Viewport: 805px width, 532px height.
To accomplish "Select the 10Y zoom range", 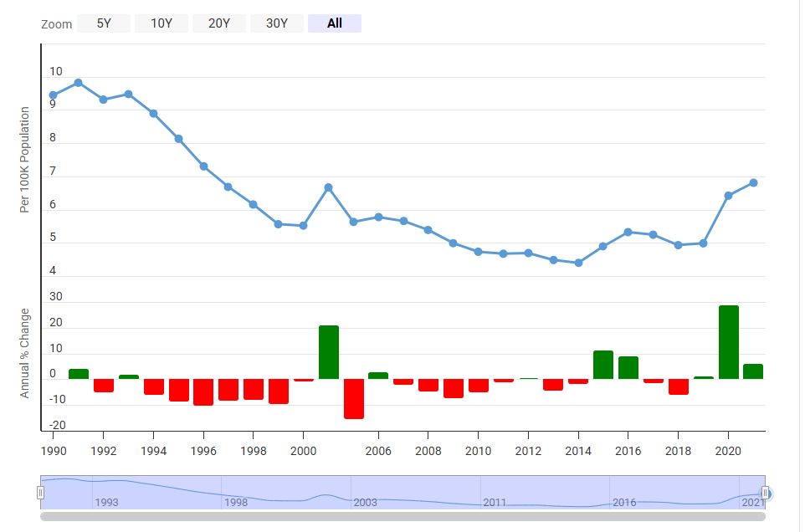I will click(162, 23).
